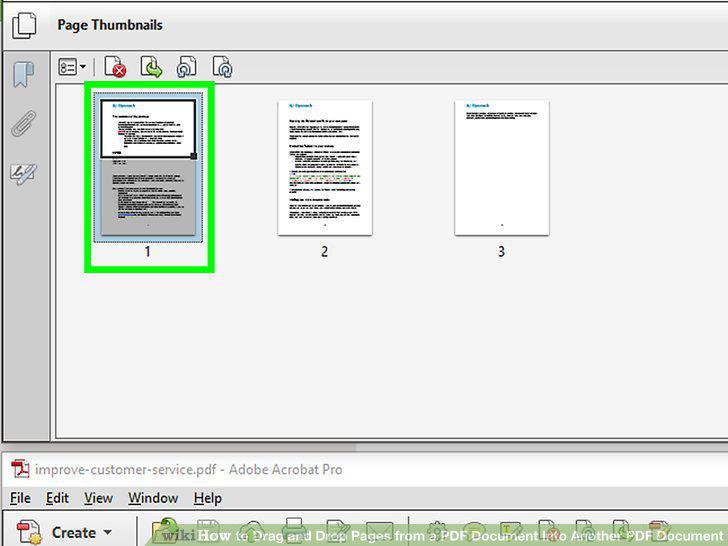Click page number label 2

(325, 252)
